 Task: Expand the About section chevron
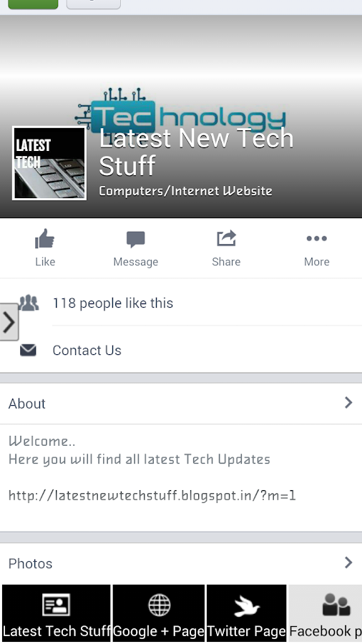tap(348, 402)
